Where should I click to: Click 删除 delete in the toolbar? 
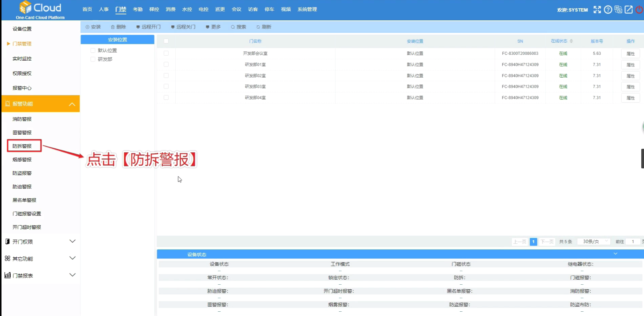(x=118, y=27)
